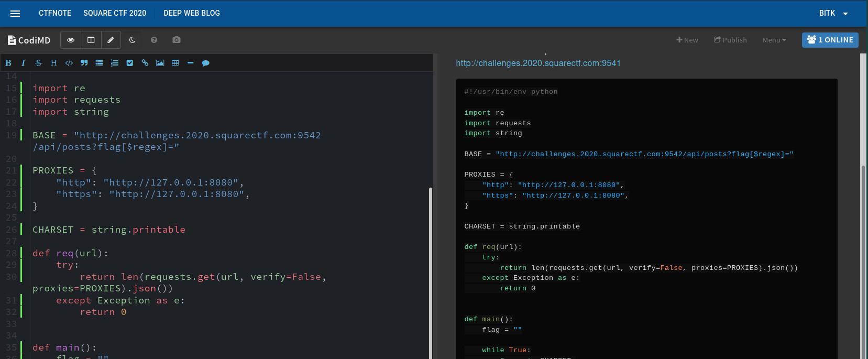Switch to view-only mode (eye icon)
This screenshot has height=359, width=868.
click(71, 40)
